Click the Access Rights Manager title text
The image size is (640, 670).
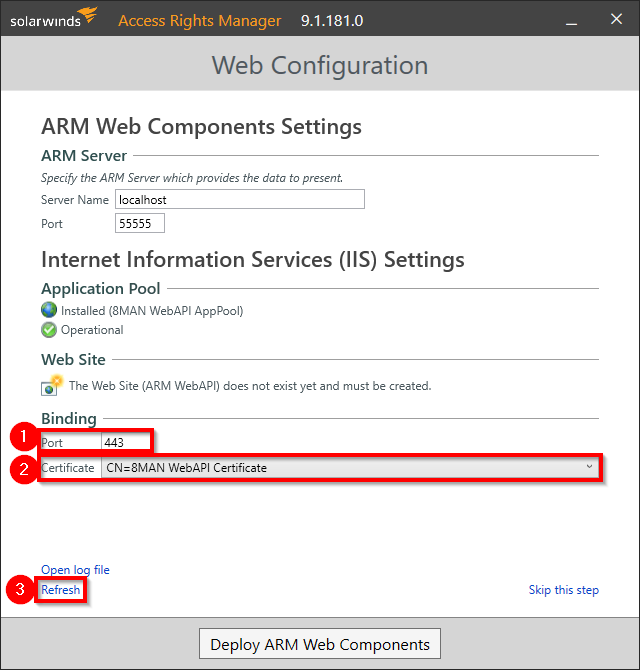point(200,21)
